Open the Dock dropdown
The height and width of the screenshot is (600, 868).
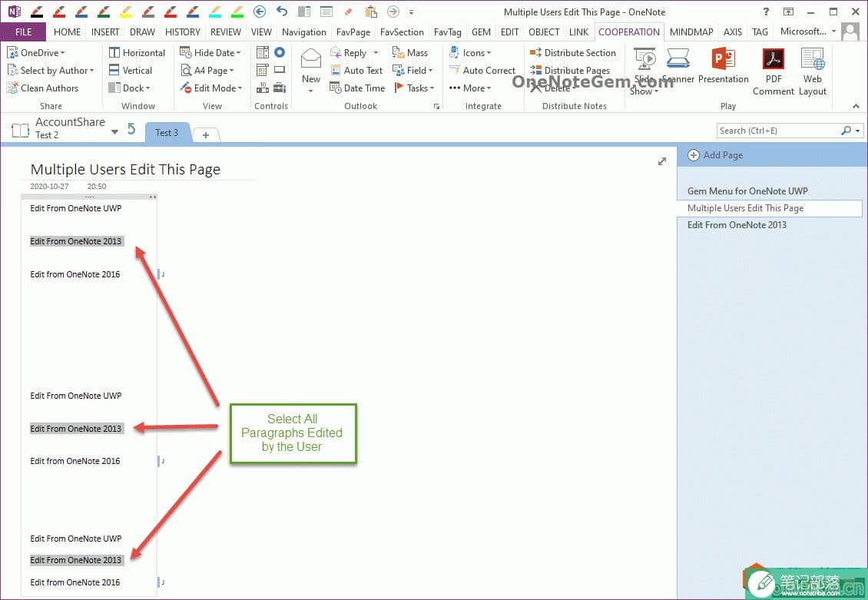pos(129,88)
